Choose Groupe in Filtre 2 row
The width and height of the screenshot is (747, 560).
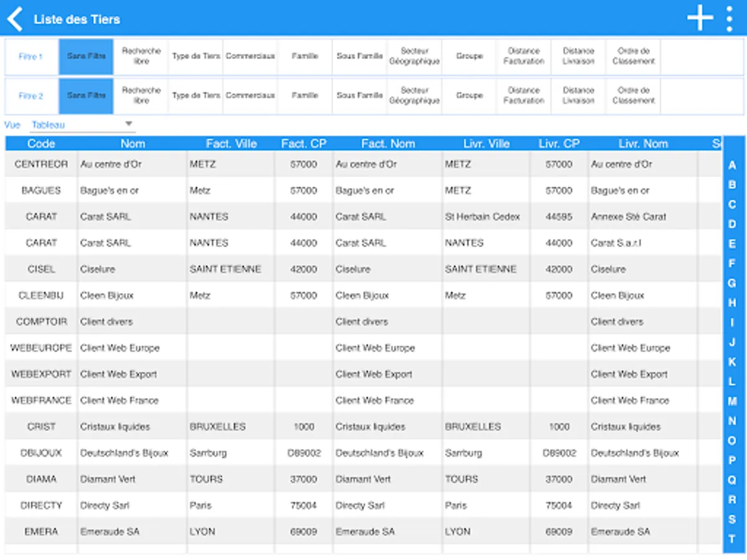[x=469, y=96]
